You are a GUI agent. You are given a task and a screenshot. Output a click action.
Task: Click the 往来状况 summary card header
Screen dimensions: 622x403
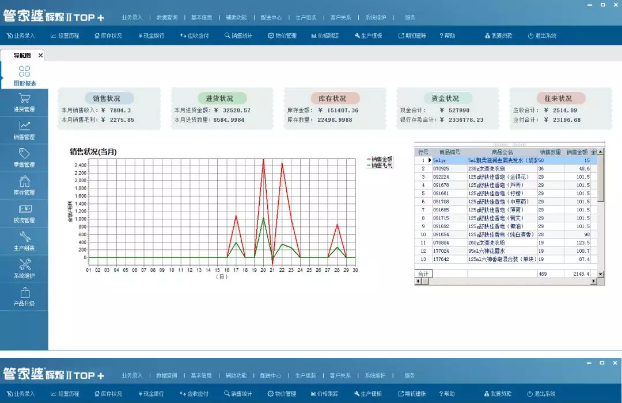click(x=559, y=99)
